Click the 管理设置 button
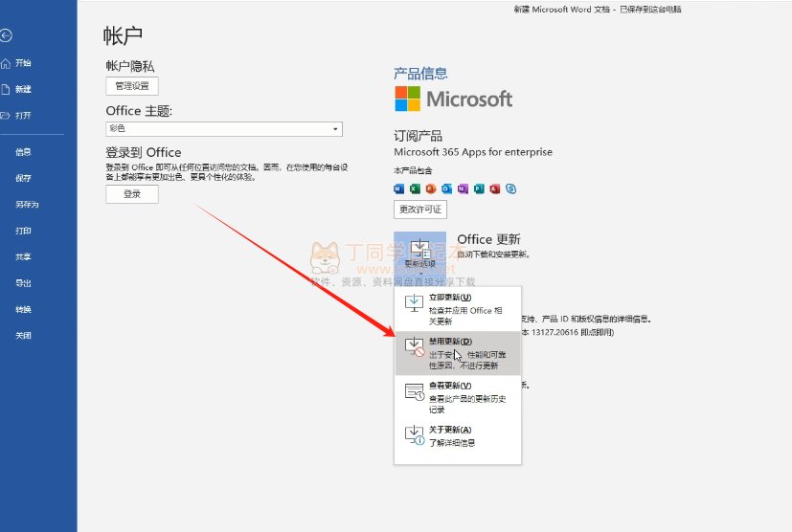This screenshot has width=792, height=532. 132,86
